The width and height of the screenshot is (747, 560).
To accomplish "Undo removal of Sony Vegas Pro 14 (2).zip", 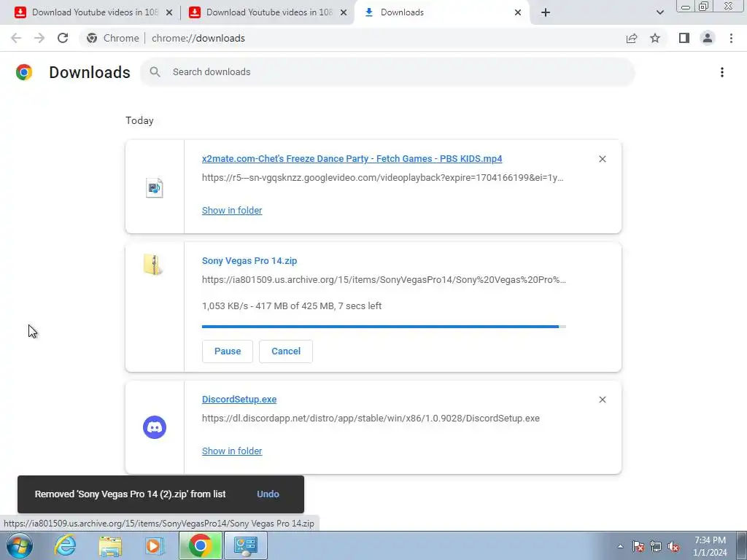I will coord(268,494).
